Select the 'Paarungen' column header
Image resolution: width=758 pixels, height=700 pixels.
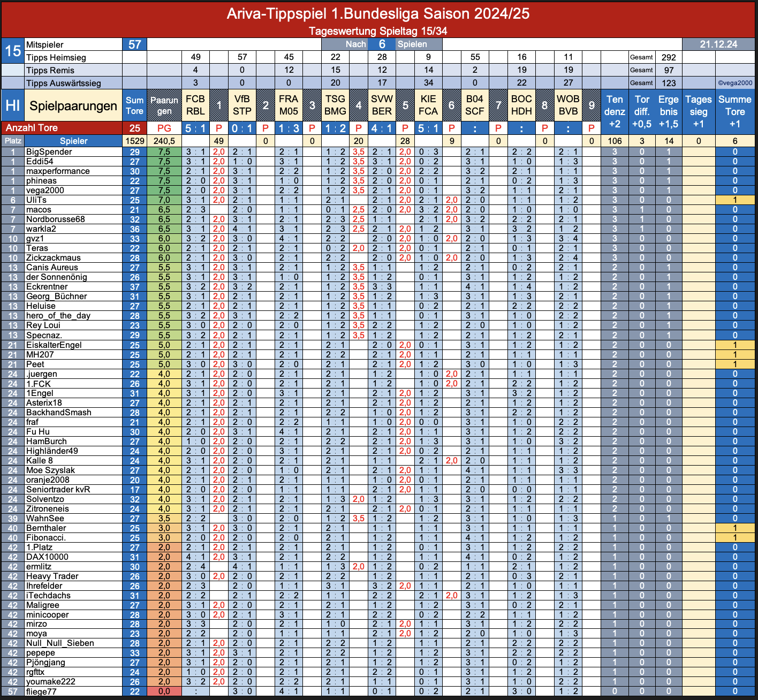click(164, 105)
